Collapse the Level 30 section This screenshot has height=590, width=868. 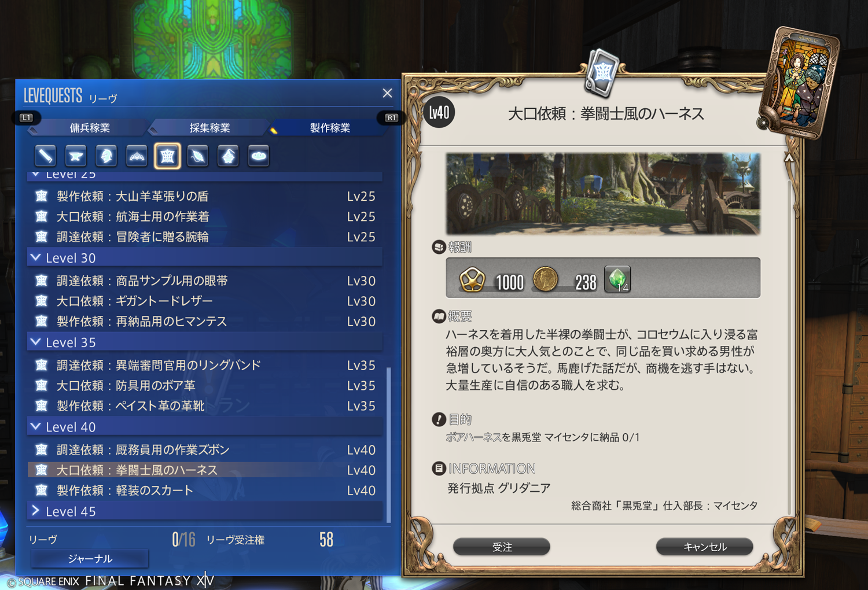(205, 257)
